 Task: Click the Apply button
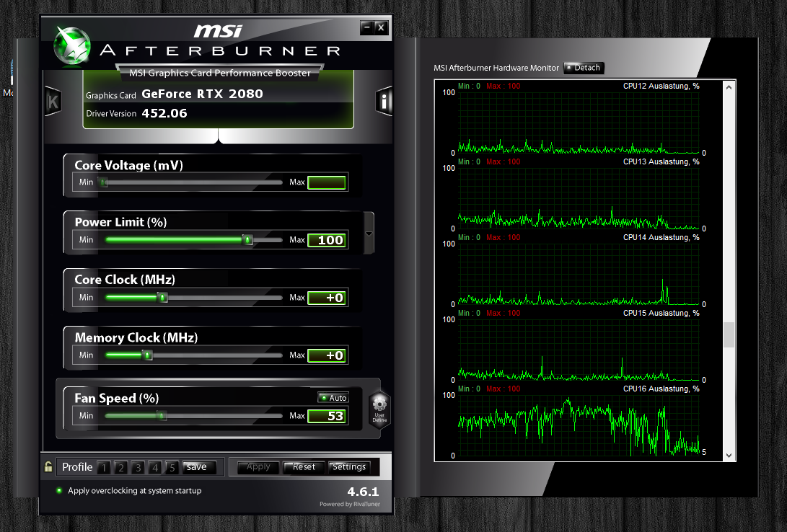tap(258, 467)
